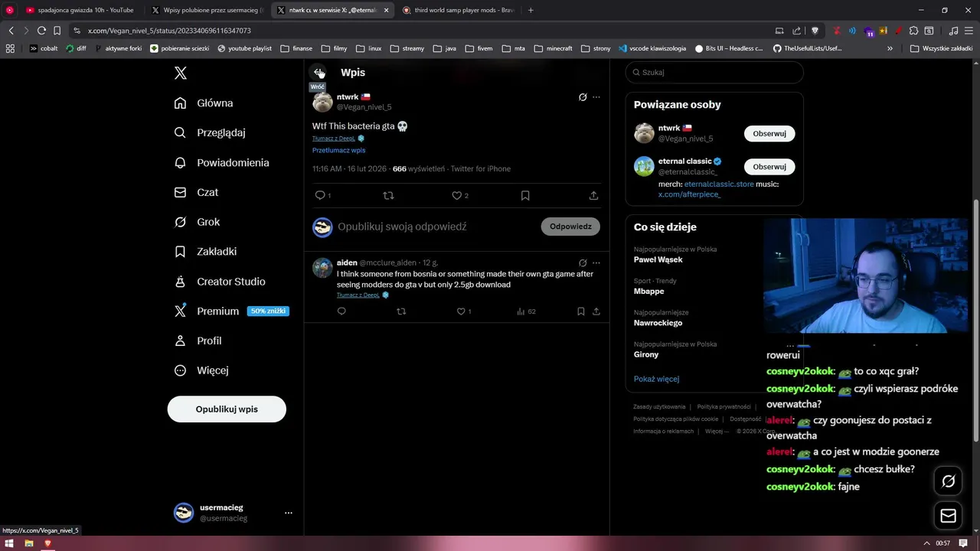The height and width of the screenshot is (551, 980).
Task: Click the Odpowiedz button
Action: [570, 227]
